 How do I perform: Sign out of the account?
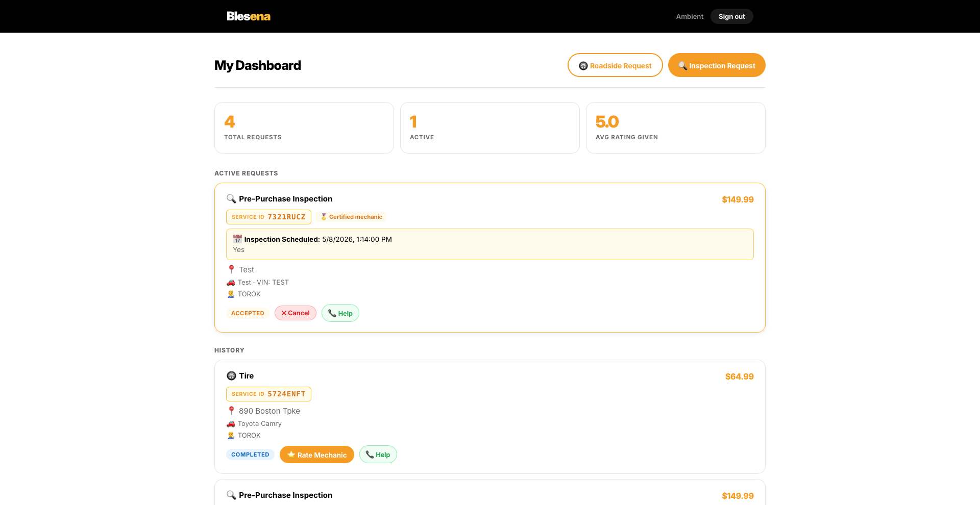[x=731, y=16]
